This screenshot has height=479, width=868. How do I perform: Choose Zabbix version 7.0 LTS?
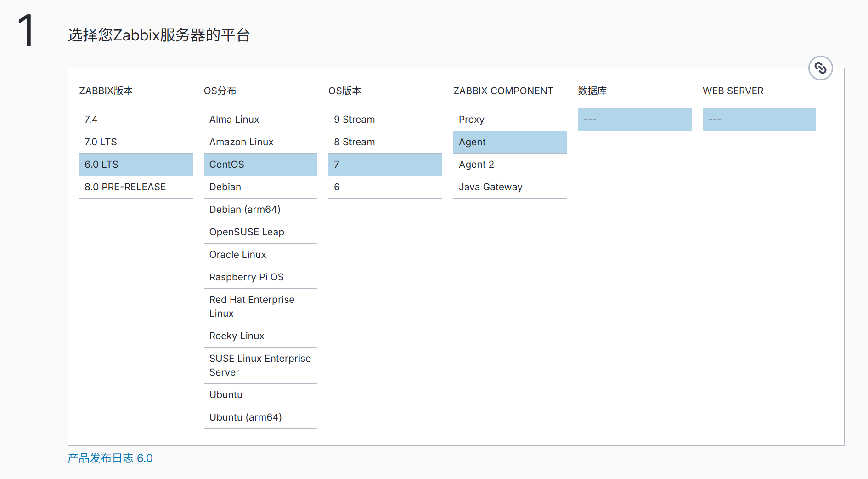(135, 142)
